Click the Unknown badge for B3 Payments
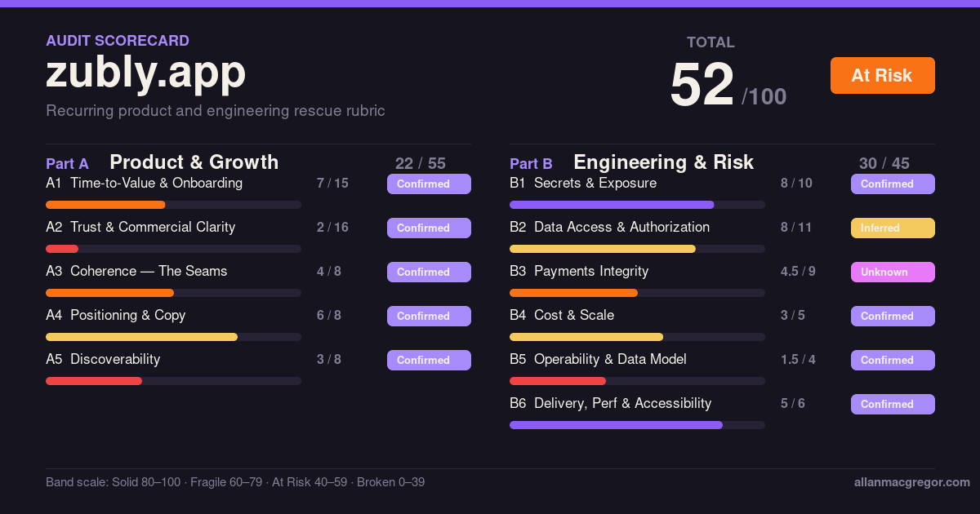The image size is (980, 514). [893, 272]
